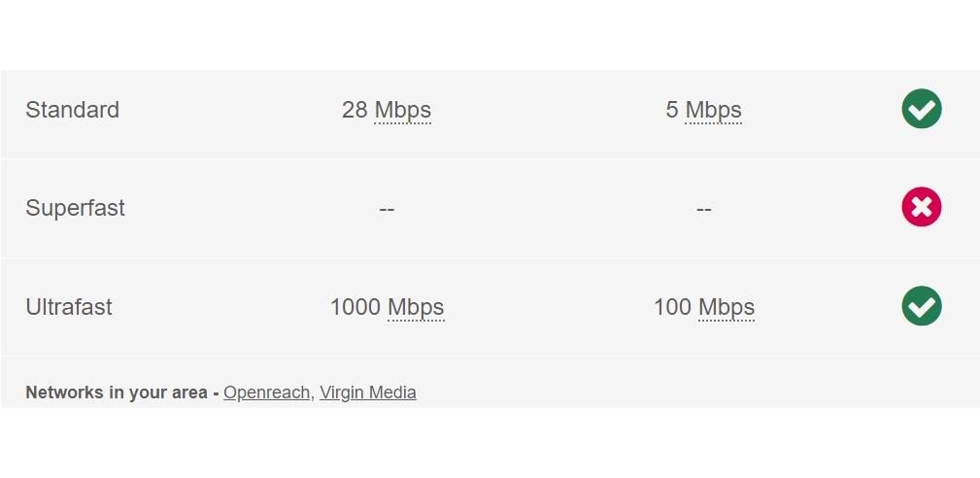Click the green checkmark for Standard
980x478 pixels.
click(921, 109)
